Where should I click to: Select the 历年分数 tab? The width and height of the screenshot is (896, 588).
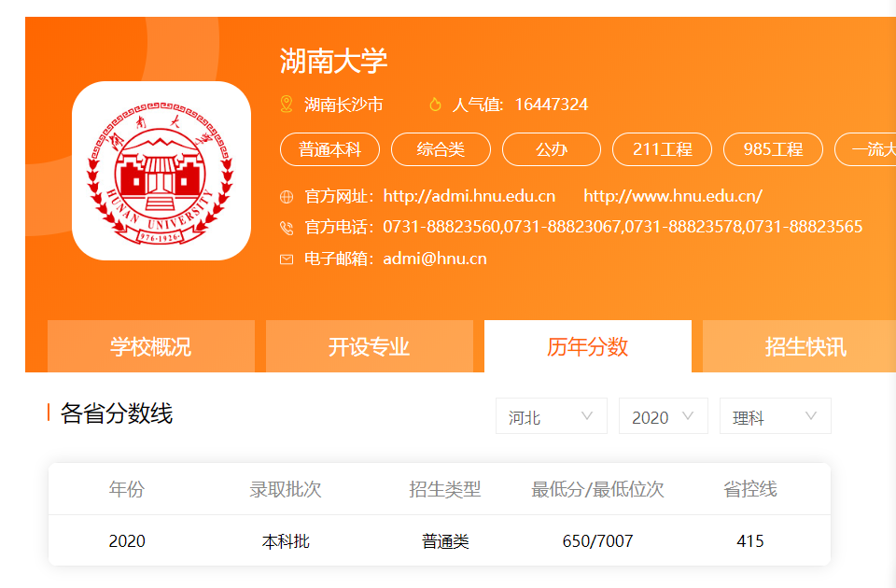(x=588, y=346)
